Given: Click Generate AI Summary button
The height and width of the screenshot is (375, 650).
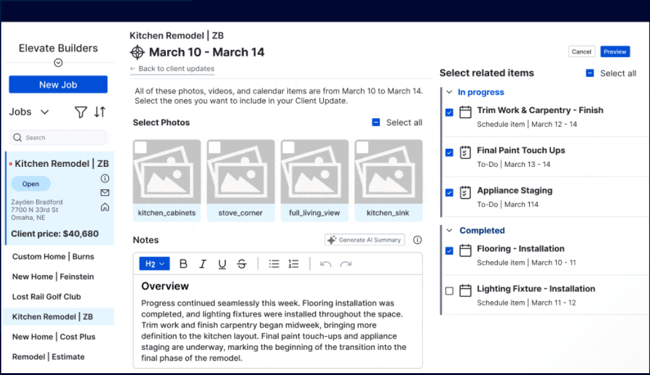Looking at the screenshot, I should click(x=364, y=240).
